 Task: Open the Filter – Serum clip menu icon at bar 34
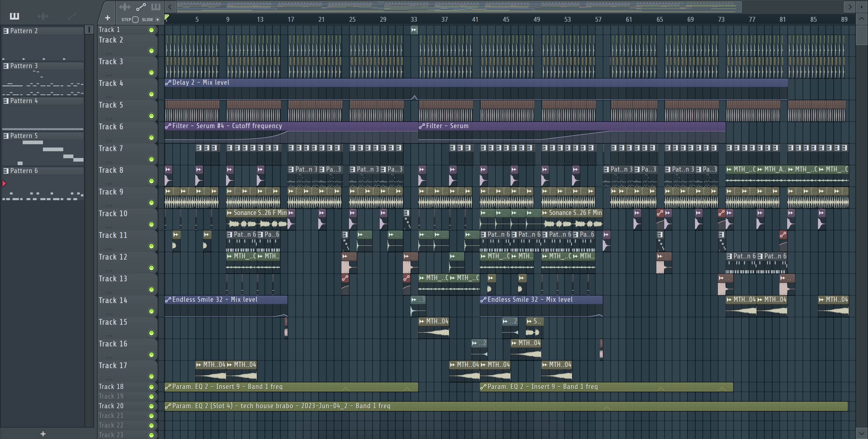pos(422,126)
